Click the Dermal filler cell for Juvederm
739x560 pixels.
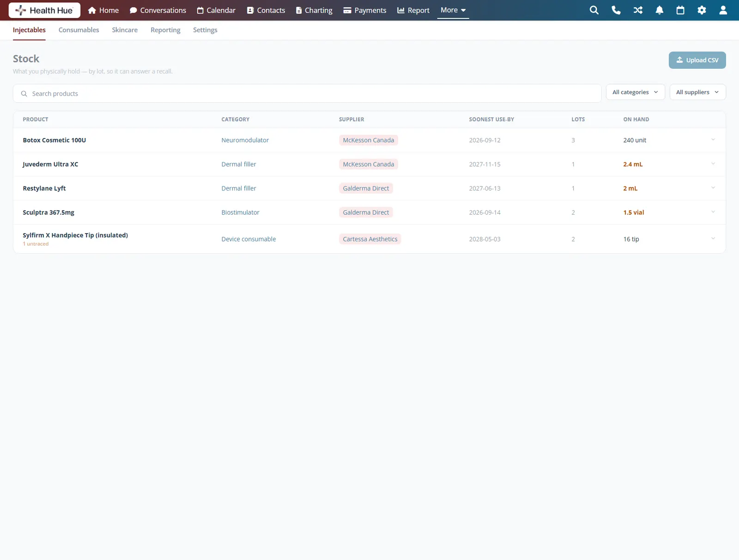(238, 164)
